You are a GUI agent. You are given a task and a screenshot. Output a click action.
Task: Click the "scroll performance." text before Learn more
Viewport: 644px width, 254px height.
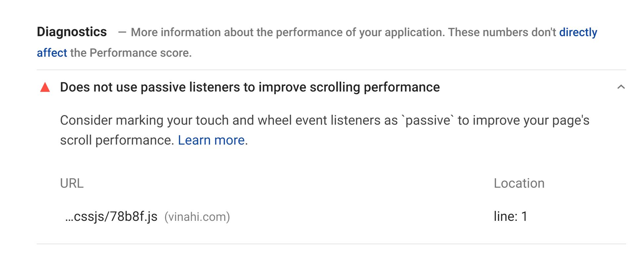(117, 141)
